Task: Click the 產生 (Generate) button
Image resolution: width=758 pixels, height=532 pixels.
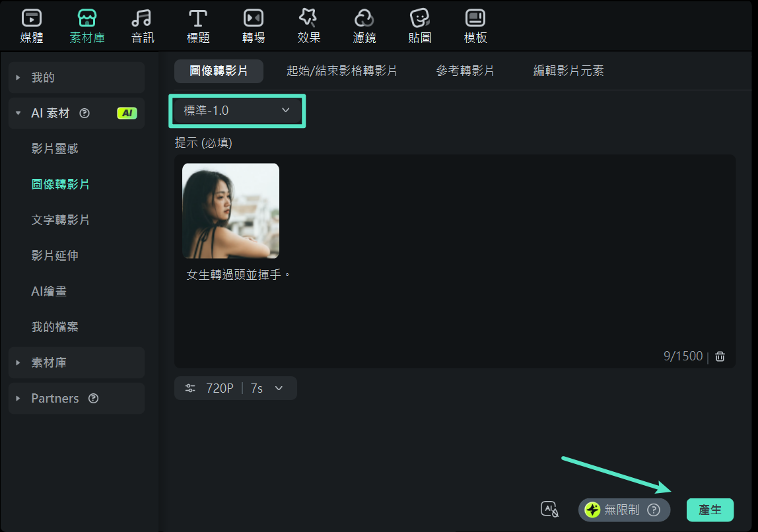Action: click(x=710, y=510)
